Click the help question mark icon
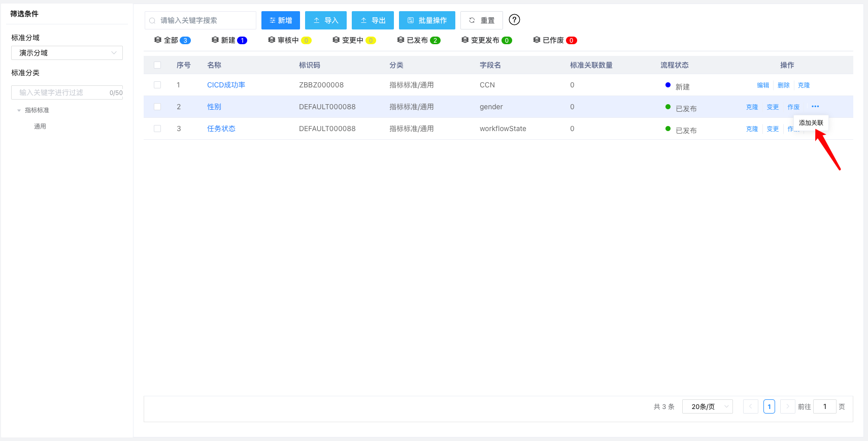Viewport: 868px width, 441px height. point(514,20)
